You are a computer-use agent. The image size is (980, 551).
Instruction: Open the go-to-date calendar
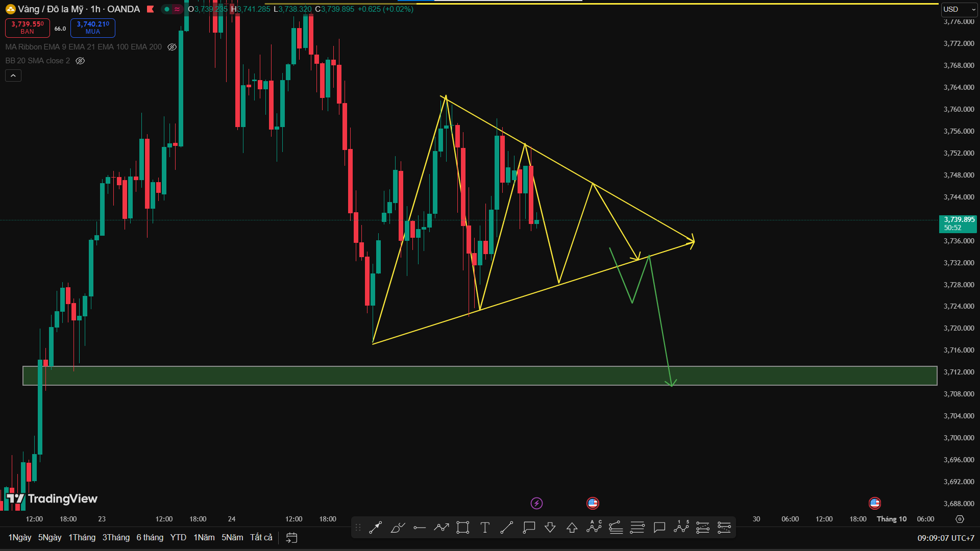(291, 538)
